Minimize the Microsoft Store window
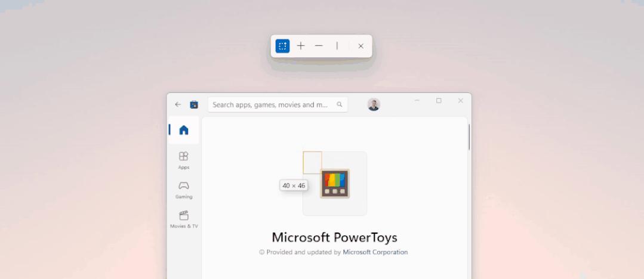Image resolution: width=644 pixels, height=279 pixels. tap(417, 101)
